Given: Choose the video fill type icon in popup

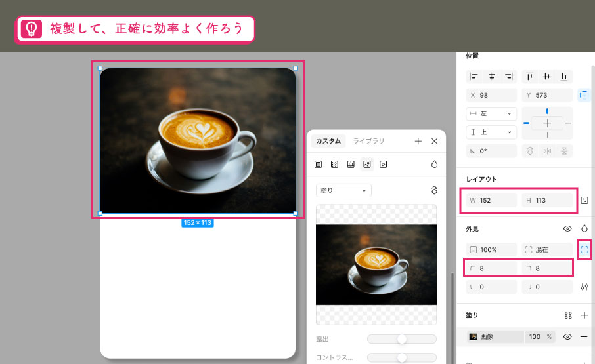Looking at the screenshot, I should click(x=384, y=165).
